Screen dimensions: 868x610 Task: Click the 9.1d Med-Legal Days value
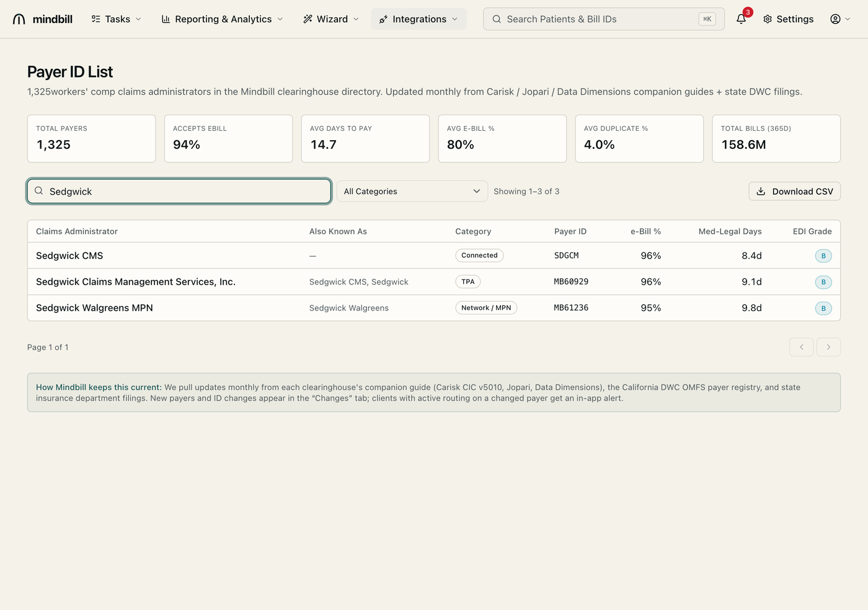(x=751, y=281)
